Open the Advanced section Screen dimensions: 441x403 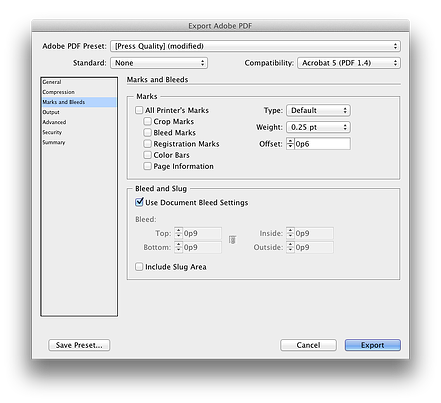coord(79,122)
